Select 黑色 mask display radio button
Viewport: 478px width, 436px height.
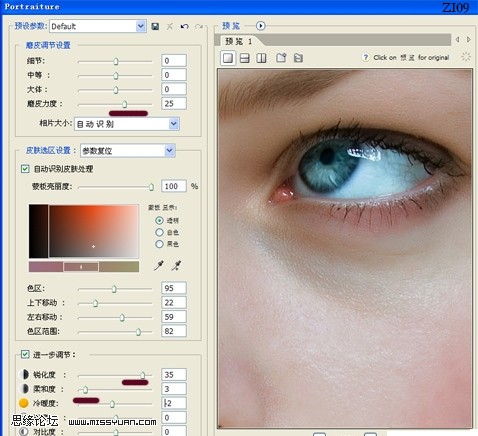pyautogui.click(x=159, y=244)
